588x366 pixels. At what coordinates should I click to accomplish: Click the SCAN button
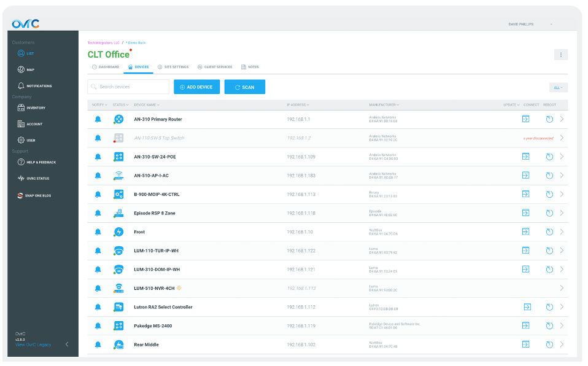(x=244, y=87)
